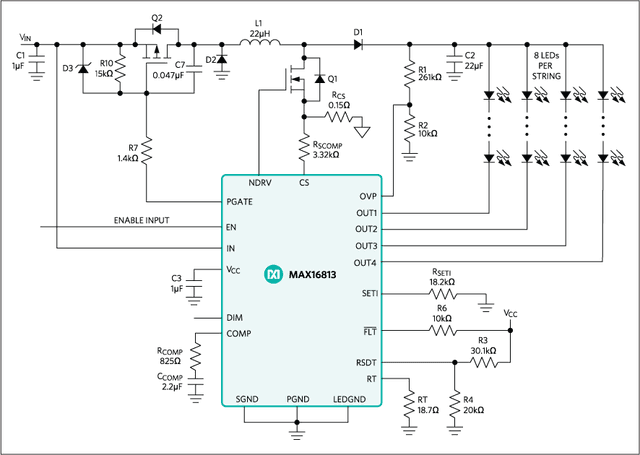Click the L1 22µH label
The image size is (640, 455).
[x=259, y=28]
